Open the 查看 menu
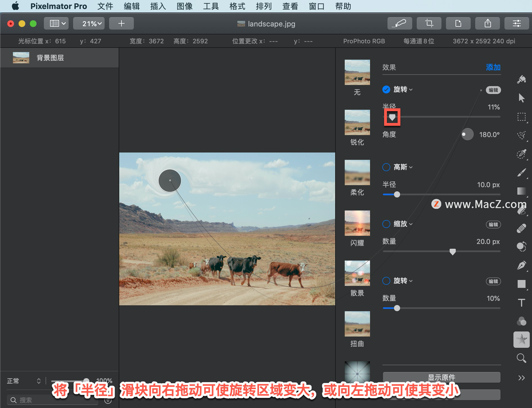The image size is (532, 408). tap(290, 6)
